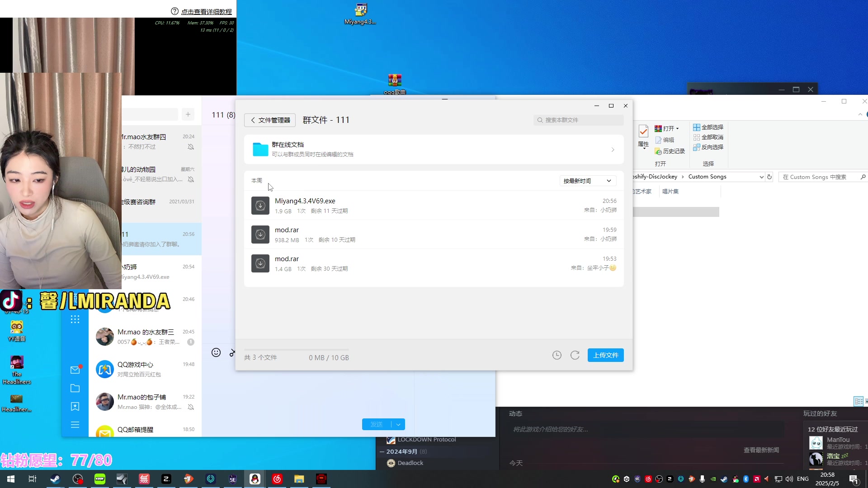Expand Explorer address bar history dropdown
The image size is (868, 488).
(x=761, y=177)
